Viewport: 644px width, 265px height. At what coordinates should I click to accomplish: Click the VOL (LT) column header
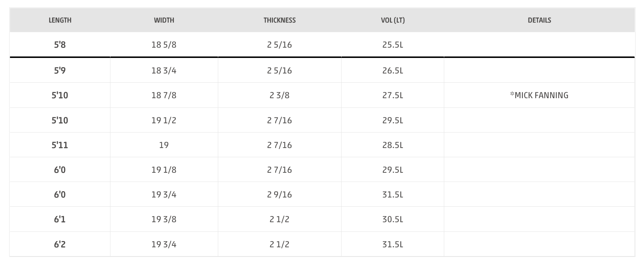pyautogui.click(x=393, y=20)
